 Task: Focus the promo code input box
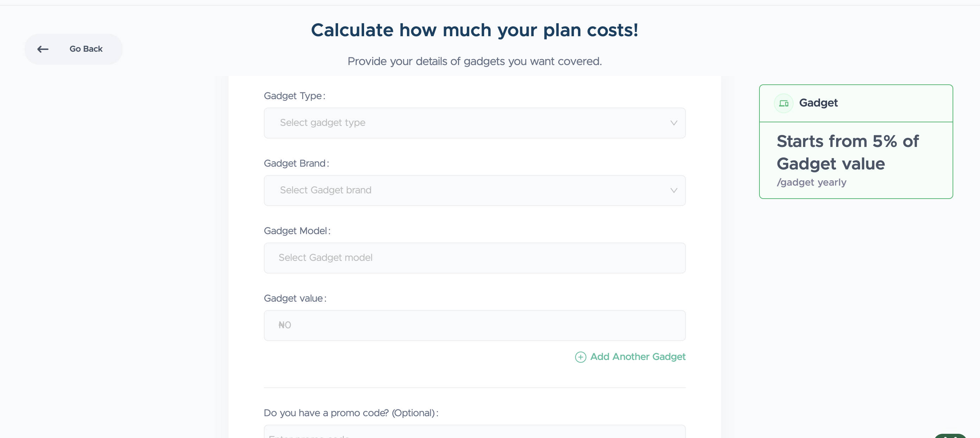pos(474,433)
